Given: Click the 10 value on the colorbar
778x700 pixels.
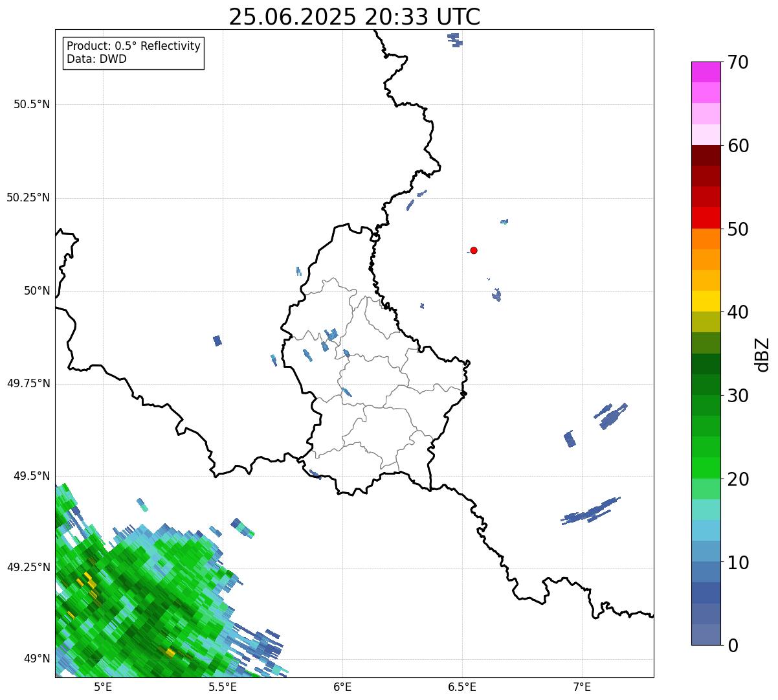Looking at the screenshot, I should click(738, 562).
